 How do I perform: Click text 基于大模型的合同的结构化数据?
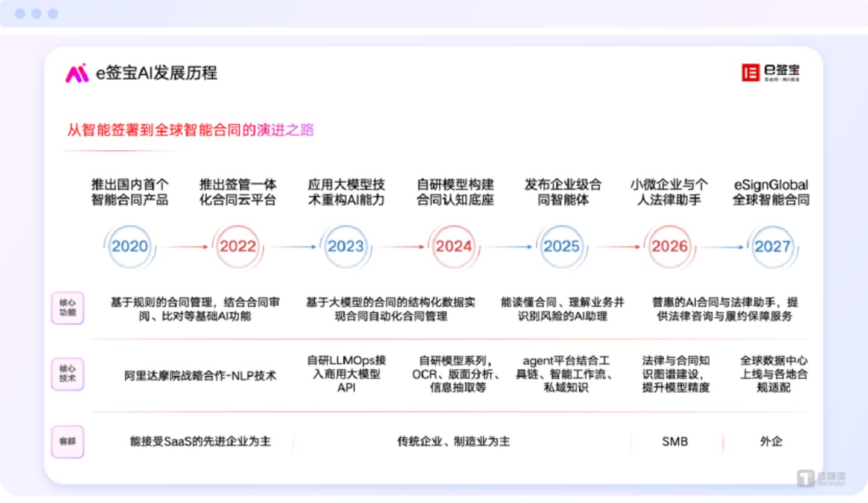pyautogui.click(x=391, y=309)
